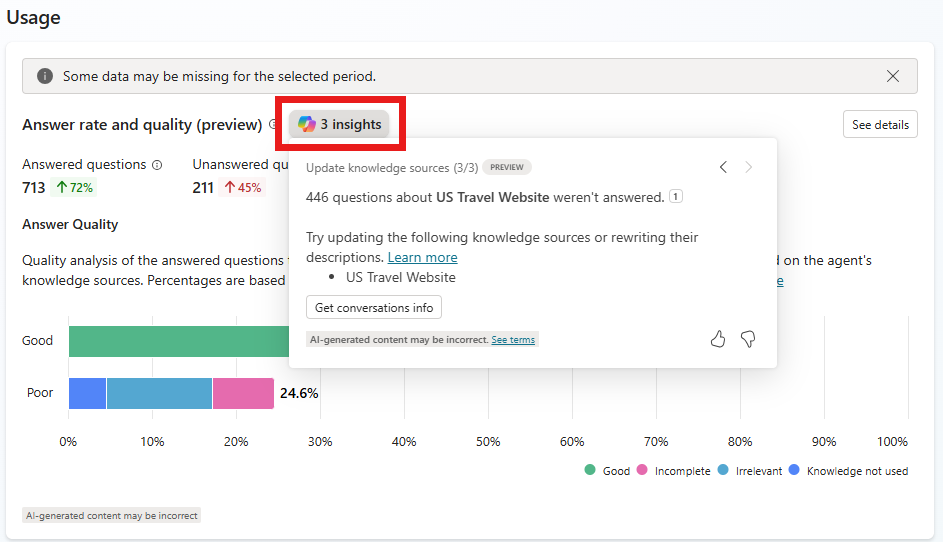
Task: Click the Copilot icon on insights button
Action: (307, 124)
